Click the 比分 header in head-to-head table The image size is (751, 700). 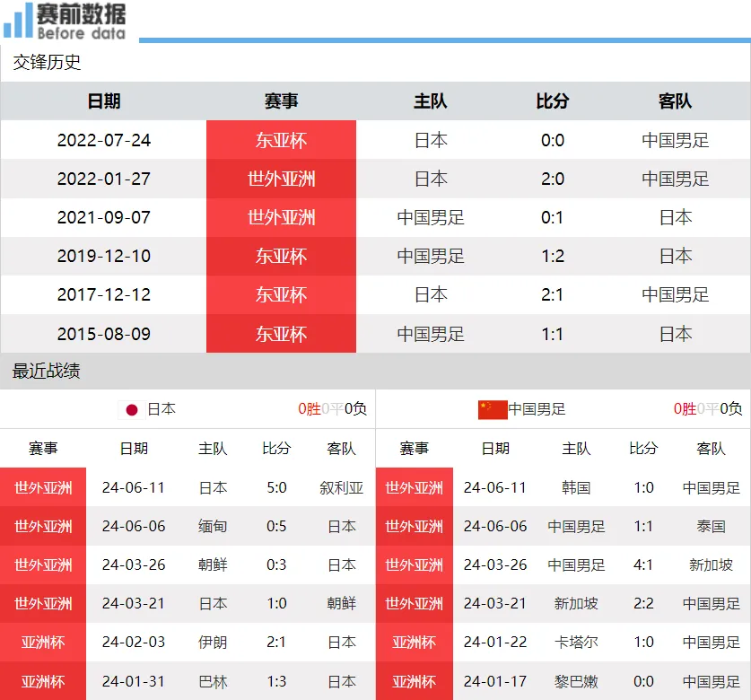point(552,101)
